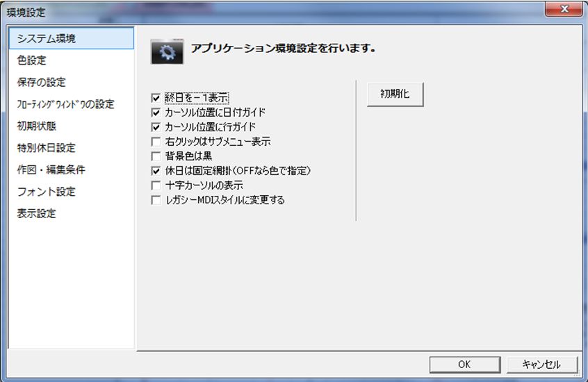
Task: Open フォント設定 category
Action: click(x=72, y=192)
